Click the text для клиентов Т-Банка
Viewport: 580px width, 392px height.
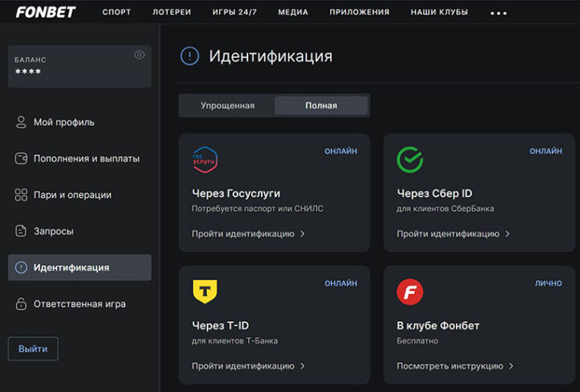[234, 341]
